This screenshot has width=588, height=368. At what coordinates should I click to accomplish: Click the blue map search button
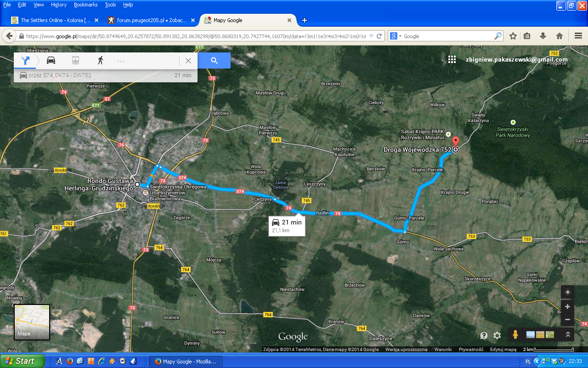pos(214,60)
